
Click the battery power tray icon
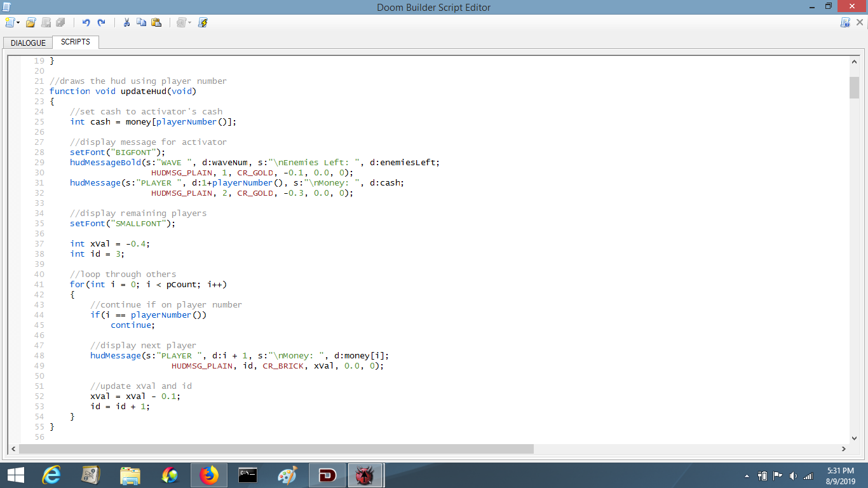click(763, 476)
